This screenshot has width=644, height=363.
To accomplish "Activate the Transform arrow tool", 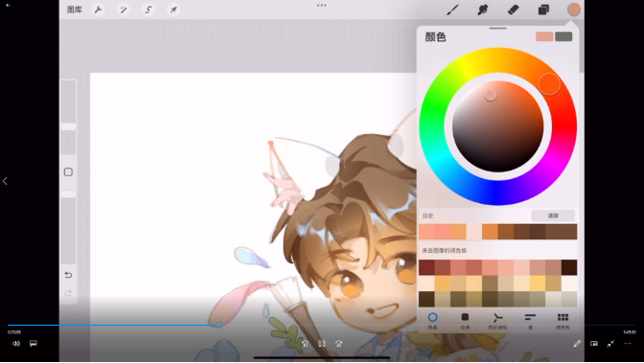I will click(173, 10).
